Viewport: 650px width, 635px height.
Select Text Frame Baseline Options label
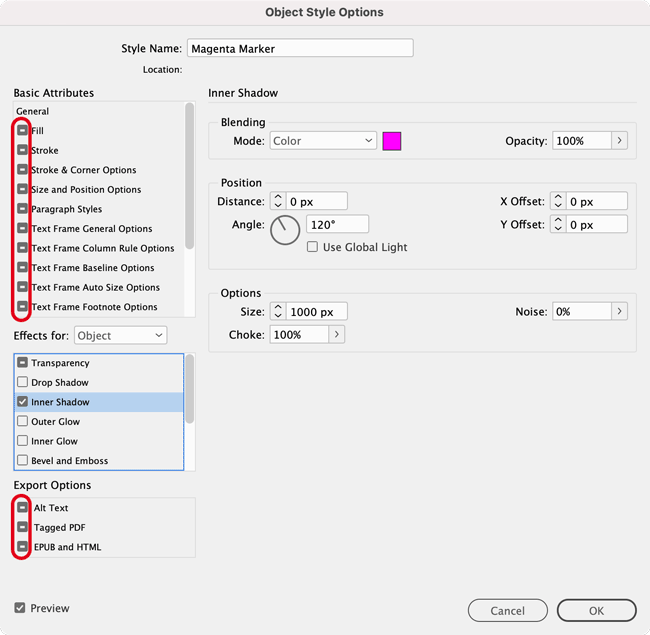(x=93, y=268)
